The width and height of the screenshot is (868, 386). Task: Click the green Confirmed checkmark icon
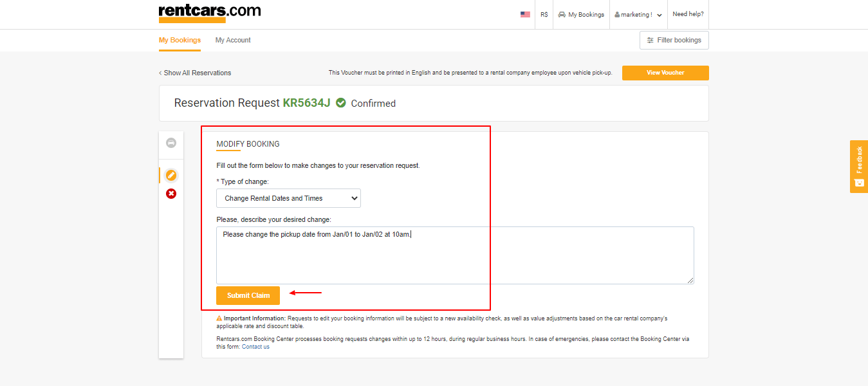[340, 102]
